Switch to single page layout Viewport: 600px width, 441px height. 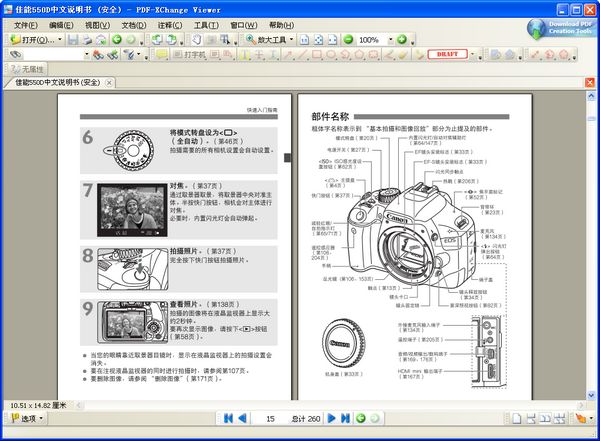[x=517, y=418]
